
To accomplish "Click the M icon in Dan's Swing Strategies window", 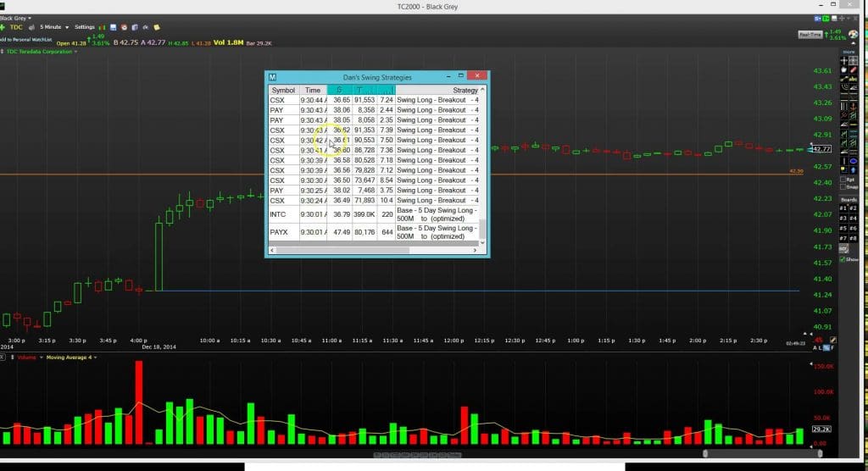I will coord(272,77).
